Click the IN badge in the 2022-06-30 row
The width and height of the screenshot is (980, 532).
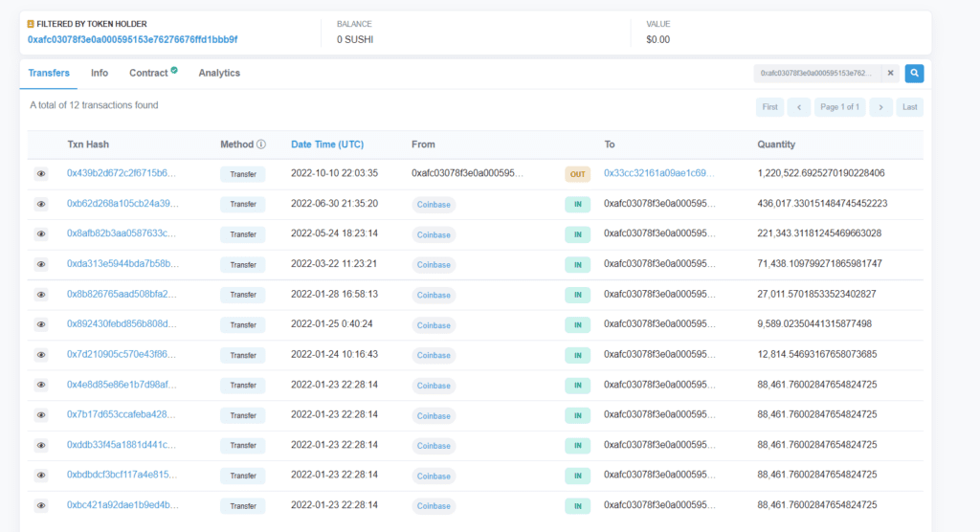(577, 205)
